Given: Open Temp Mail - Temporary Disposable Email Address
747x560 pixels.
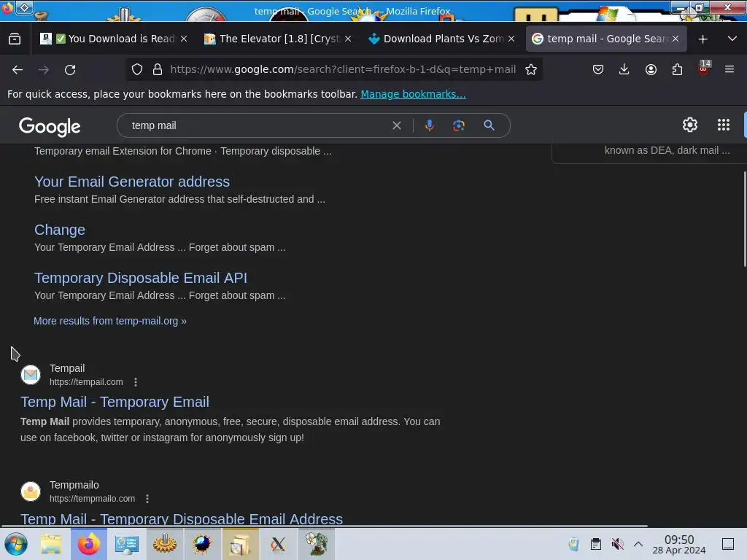Looking at the screenshot, I should pos(182,518).
